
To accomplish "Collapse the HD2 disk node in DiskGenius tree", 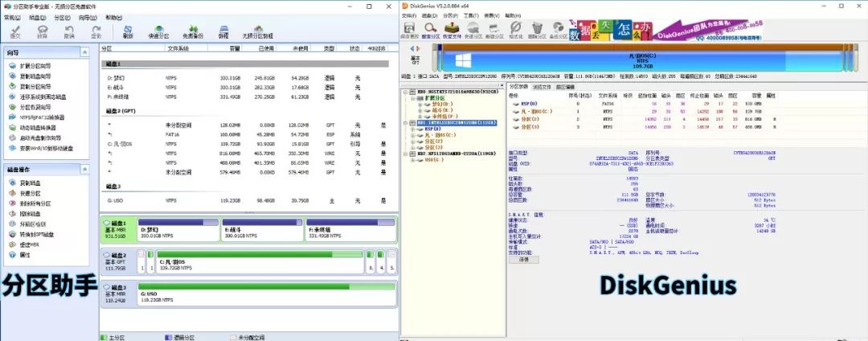I will pos(405,154).
